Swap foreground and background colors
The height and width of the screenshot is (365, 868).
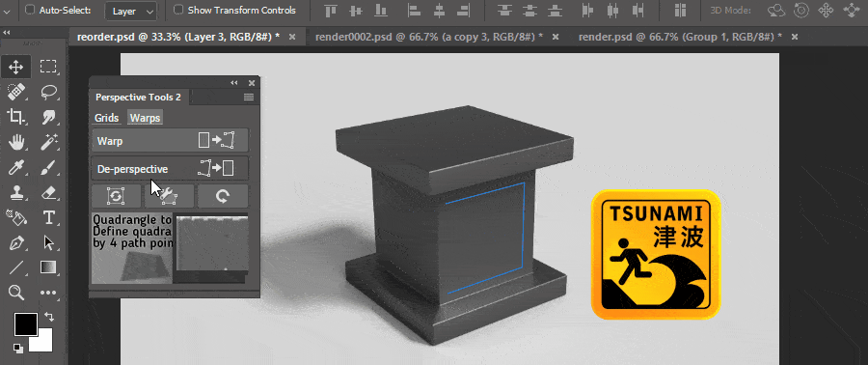tap(49, 317)
